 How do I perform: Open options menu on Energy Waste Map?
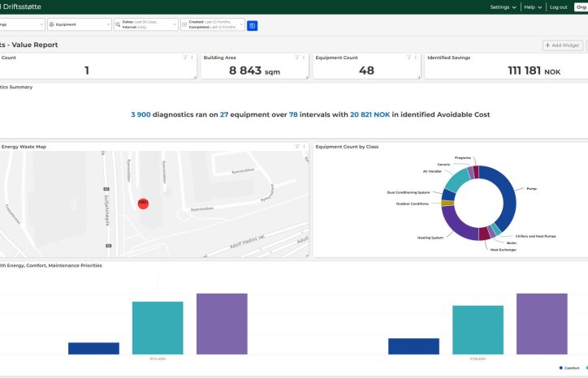pos(305,147)
